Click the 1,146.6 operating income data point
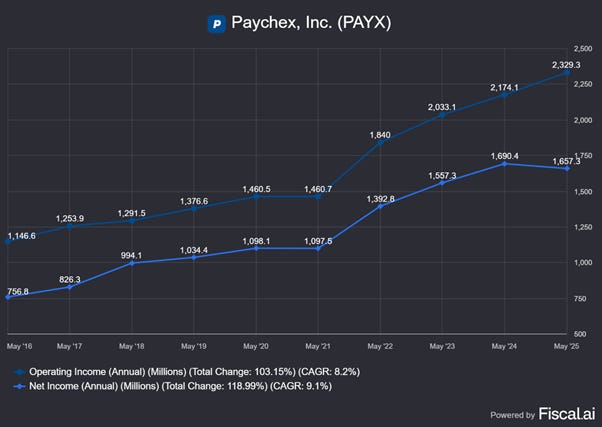This screenshot has height=427, width=602. pos(8,241)
